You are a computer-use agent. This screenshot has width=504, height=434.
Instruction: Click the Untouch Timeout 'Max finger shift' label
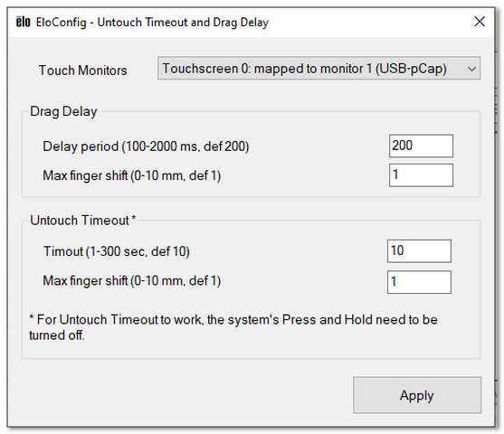(132, 281)
